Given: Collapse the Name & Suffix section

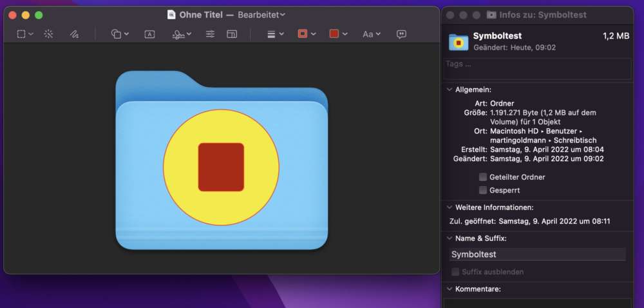Looking at the screenshot, I should point(450,238).
